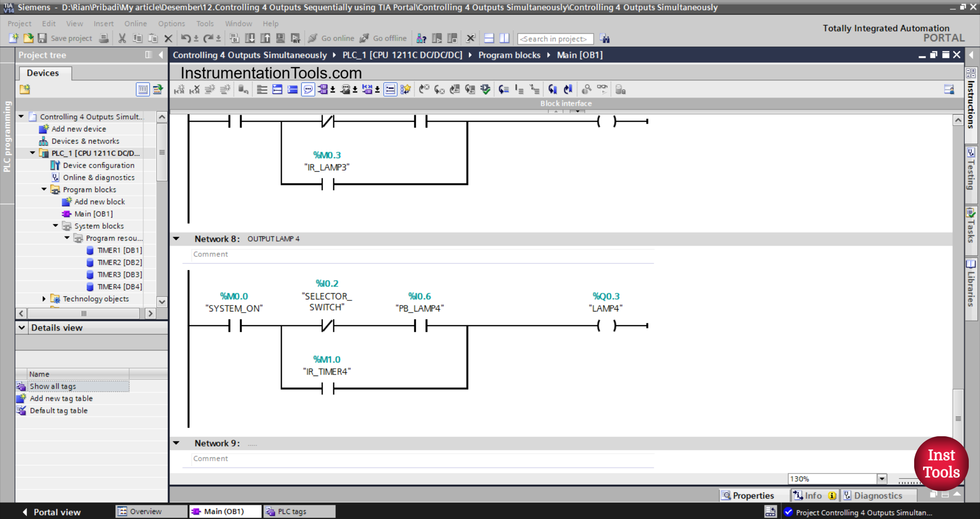Print the project
Screen dimensions: 980x519
pos(104,38)
